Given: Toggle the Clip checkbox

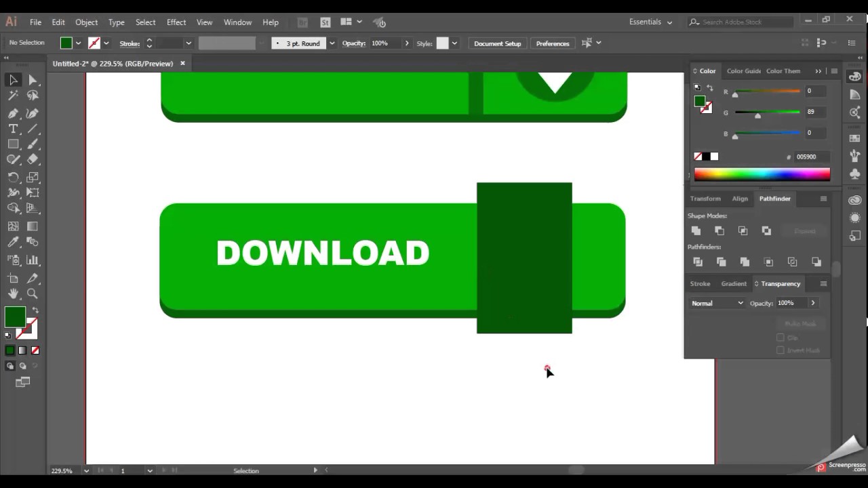Looking at the screenshot, I should pos(781,338).
